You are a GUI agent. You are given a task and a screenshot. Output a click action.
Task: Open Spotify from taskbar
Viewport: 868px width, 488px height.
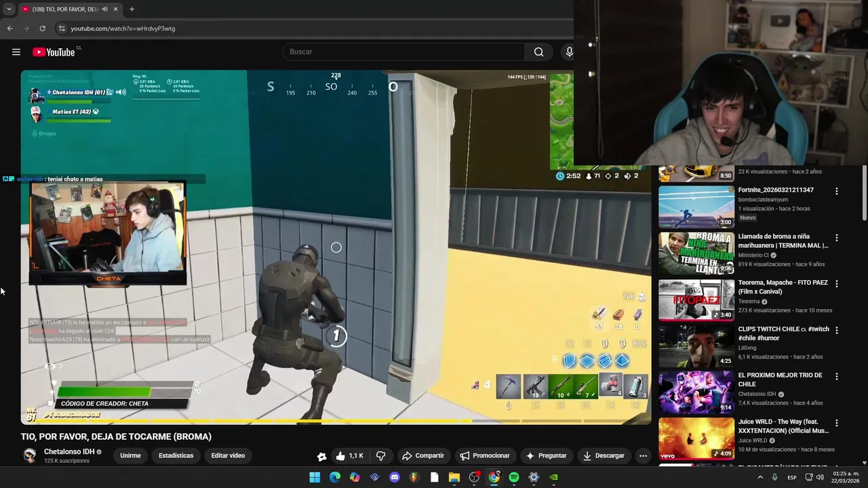(514, 477)
